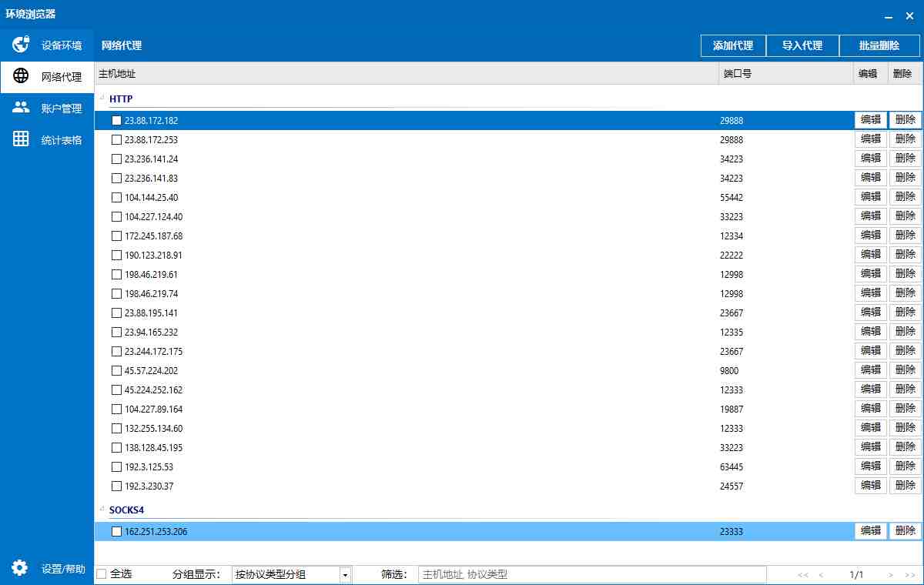Edit proxy 104.227.89.164

tap(871, 409)
